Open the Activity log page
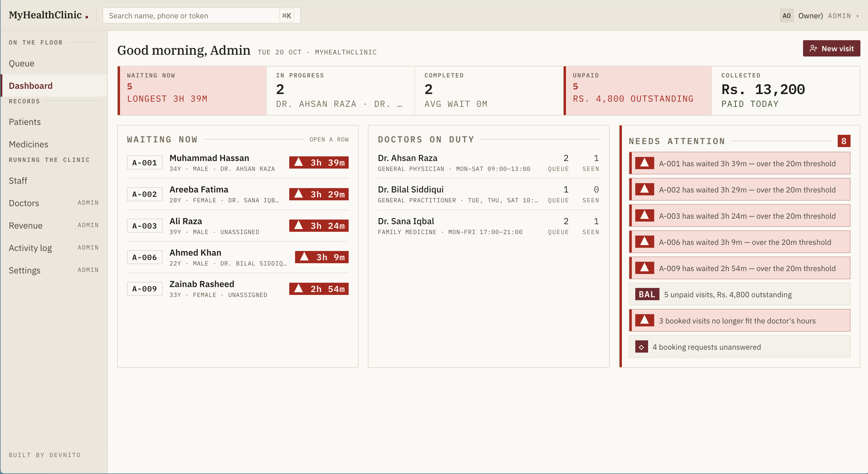Viewport: 868px width, 474px height. (54, 248)
